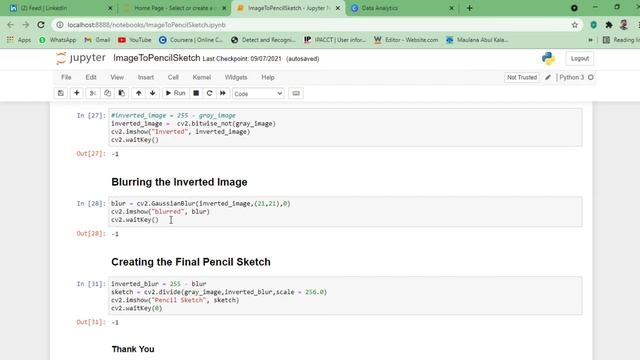Click the Not Trusted button
This screenshot has height=360, width=640.
pyautogui.click(x=522, y=78)
